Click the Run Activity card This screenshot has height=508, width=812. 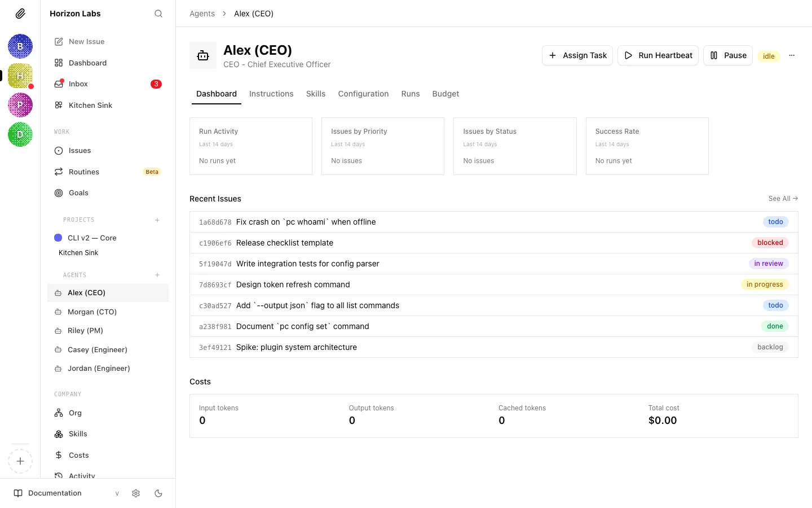[251, 146]
